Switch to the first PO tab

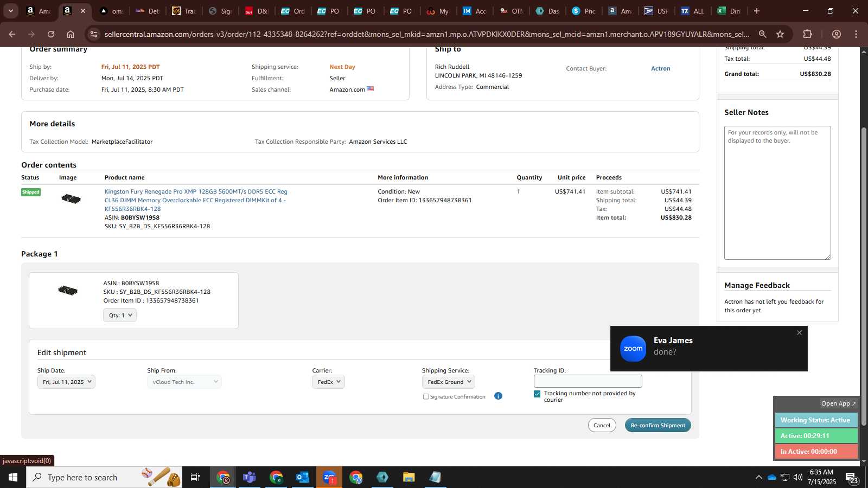point(328,11)
